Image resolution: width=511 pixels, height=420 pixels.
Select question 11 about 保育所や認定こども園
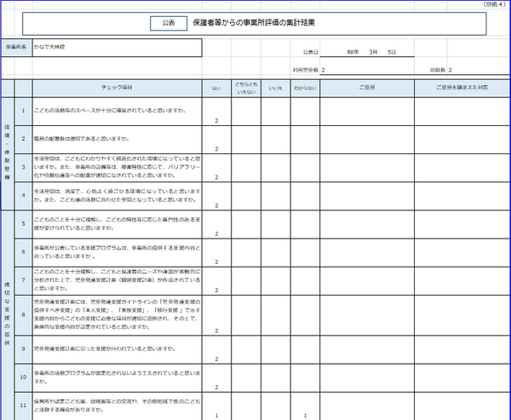pos(117,406)
